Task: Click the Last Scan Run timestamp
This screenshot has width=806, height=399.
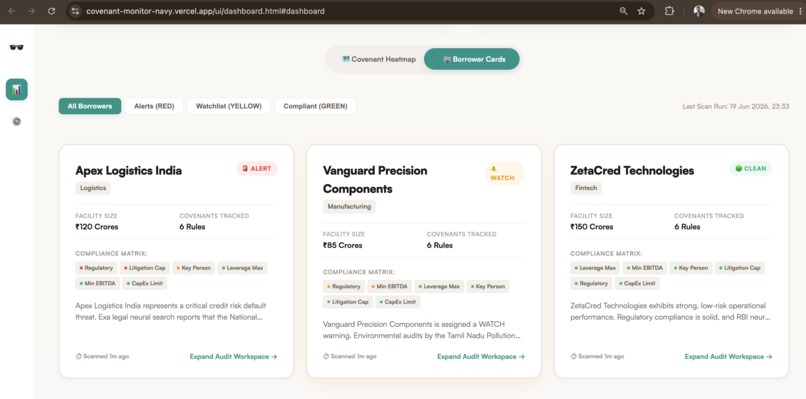Action: [x=736, y=106]
